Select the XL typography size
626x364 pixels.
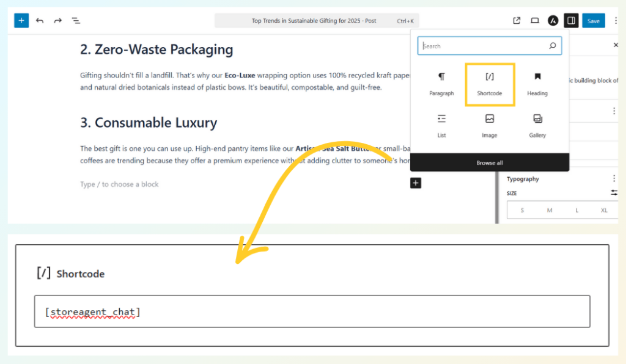click(604, 209)
